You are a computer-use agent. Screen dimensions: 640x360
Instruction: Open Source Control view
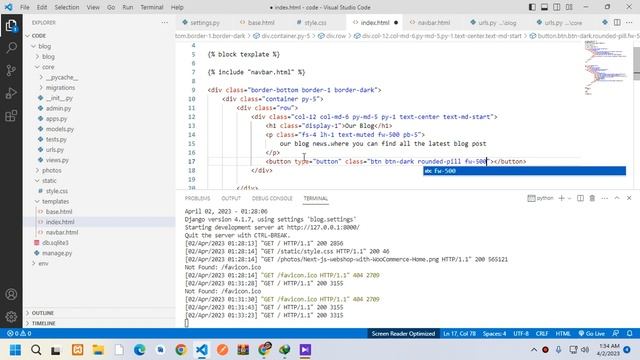pos(11,71)
